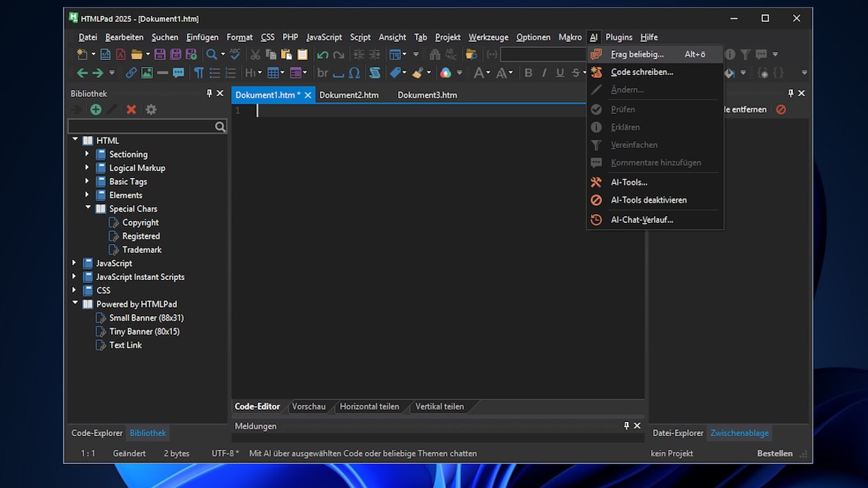Click the br line break icon
868x488 pixels.
pos(323,73)
